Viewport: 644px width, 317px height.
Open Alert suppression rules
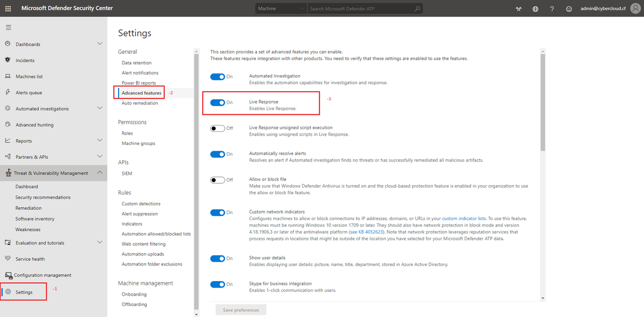pyautogui.click(x=140, y=214)
